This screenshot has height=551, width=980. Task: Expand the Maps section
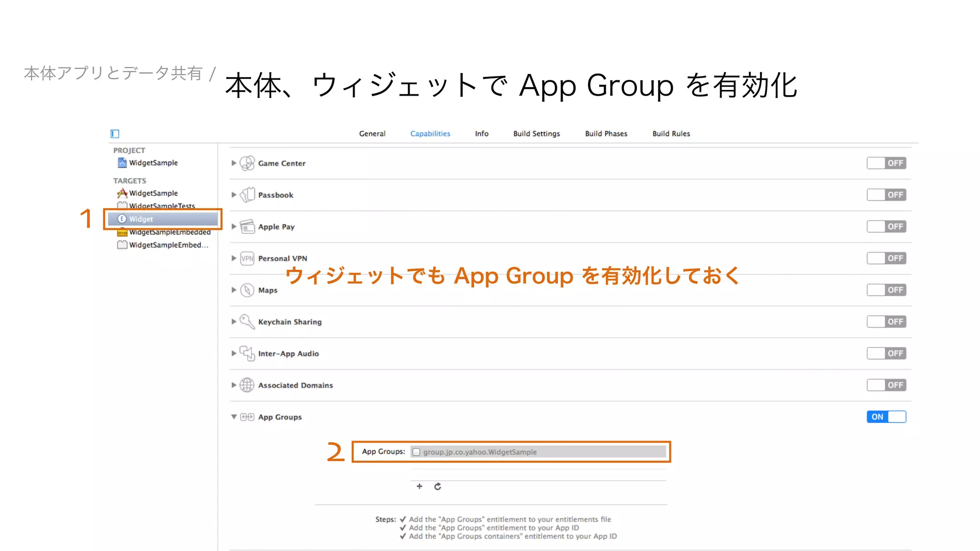coord(234,290)
